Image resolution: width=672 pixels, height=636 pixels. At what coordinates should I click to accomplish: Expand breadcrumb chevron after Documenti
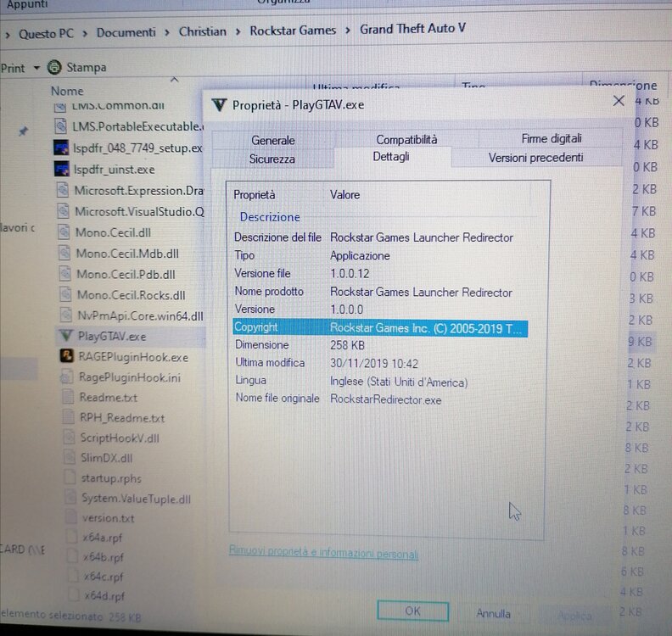(166, 32)
